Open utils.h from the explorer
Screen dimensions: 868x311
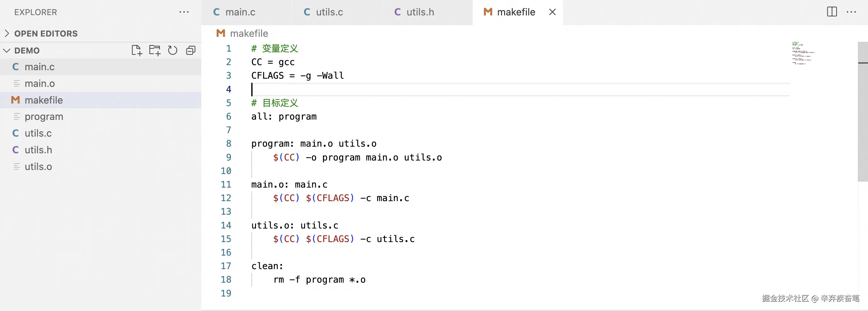(x=38, y=150)
